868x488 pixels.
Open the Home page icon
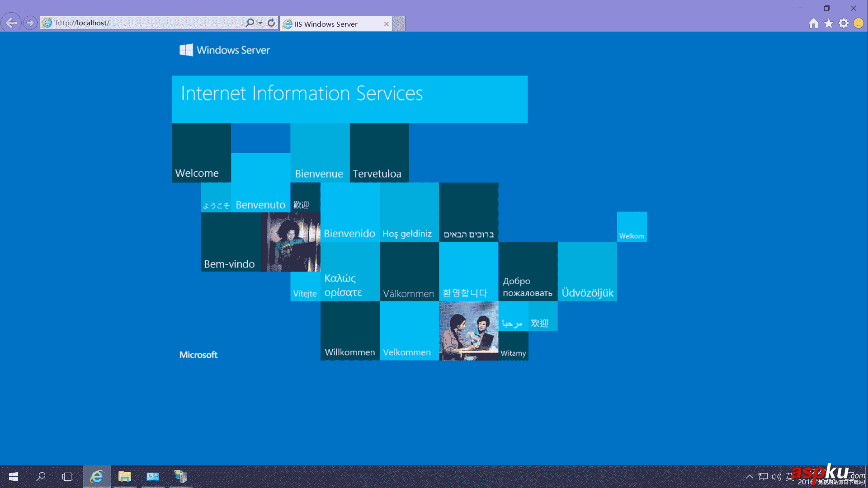[813, 23]
